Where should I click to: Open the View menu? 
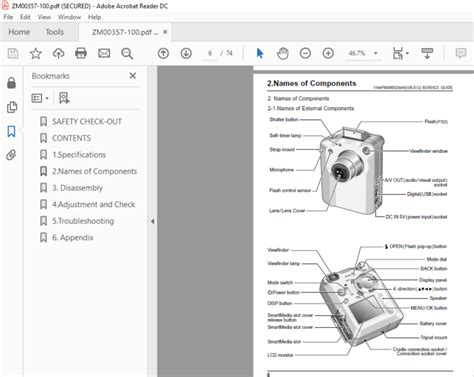44,17
